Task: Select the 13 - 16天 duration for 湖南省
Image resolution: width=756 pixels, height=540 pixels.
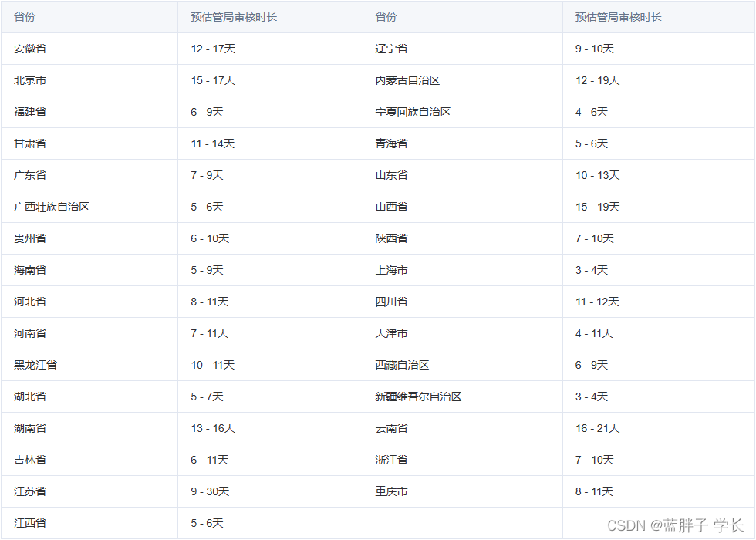Action: 213,428
